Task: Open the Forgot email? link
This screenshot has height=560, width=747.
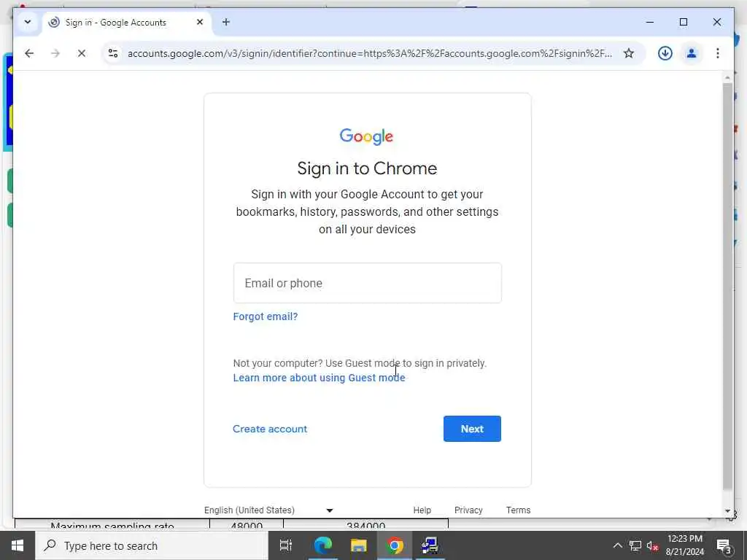Action: pos(266,316)
